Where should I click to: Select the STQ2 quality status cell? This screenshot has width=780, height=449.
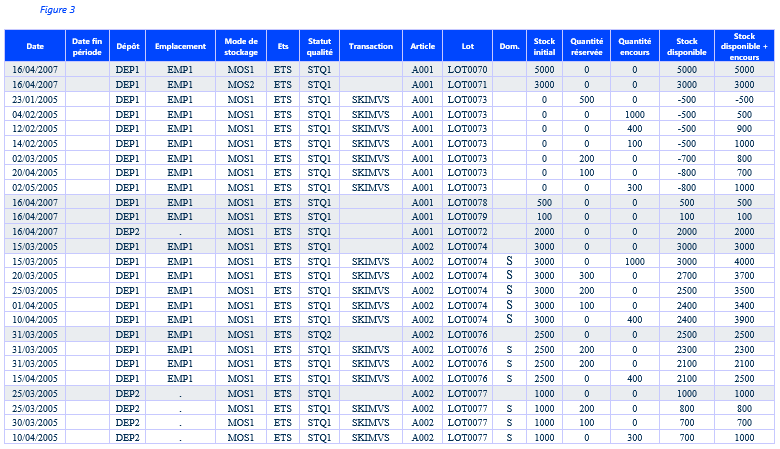[x=319, y=334]
